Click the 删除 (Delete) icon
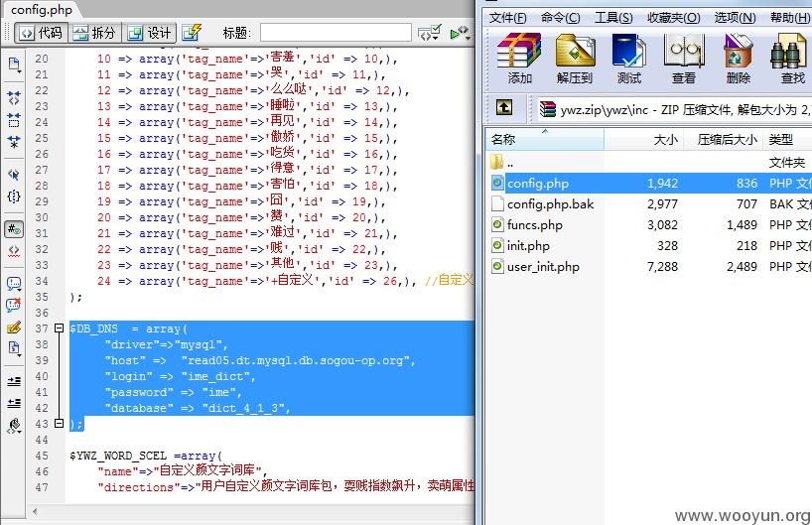812x525 pixels. (738, 59)
